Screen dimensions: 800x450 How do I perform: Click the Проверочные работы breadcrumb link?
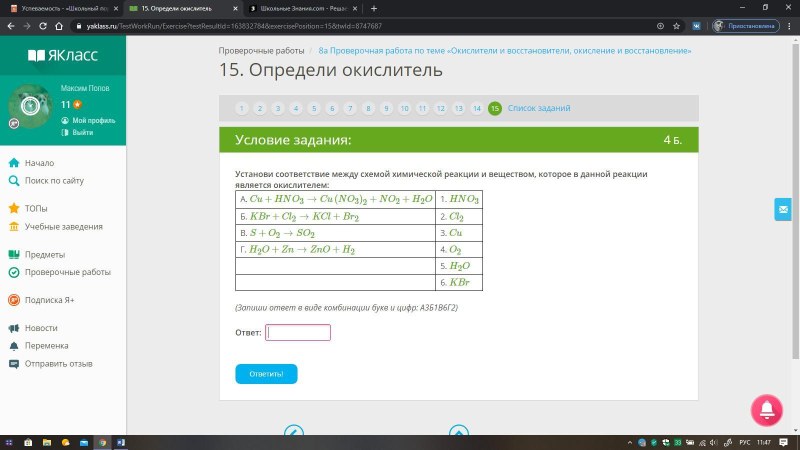[262, 50]
